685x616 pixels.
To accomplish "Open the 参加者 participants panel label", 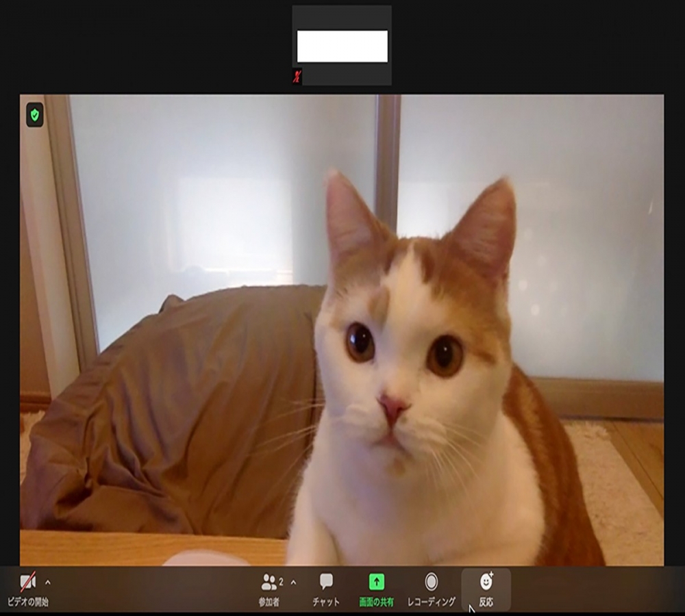I will click(x=269, y=602).
